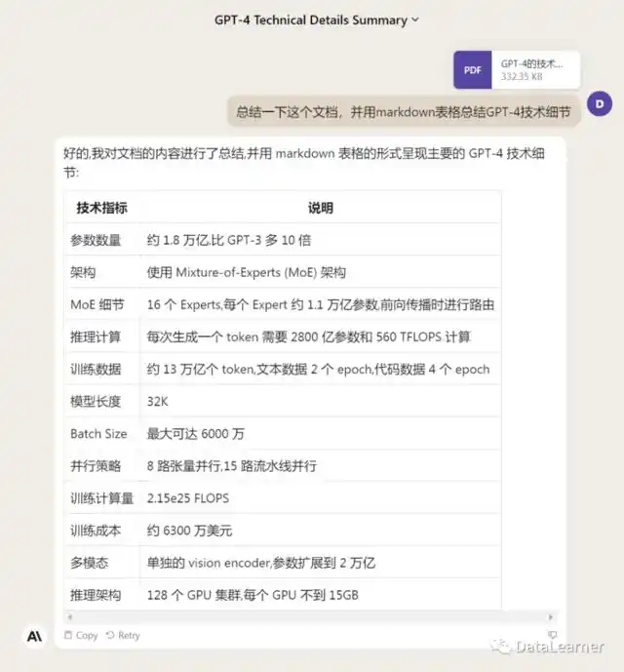
Task: Select the 128 个 GPU 集群 cell
Action: [253, 595]
